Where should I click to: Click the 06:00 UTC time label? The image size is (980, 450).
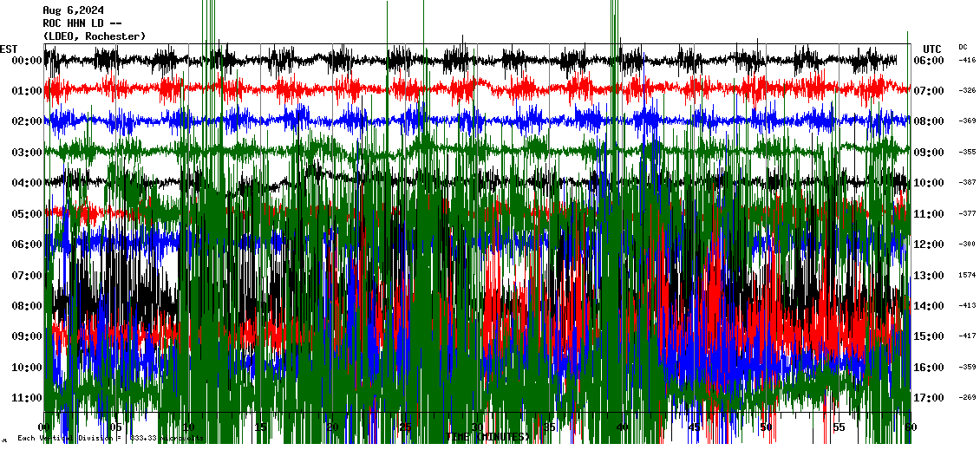(931, 61)
